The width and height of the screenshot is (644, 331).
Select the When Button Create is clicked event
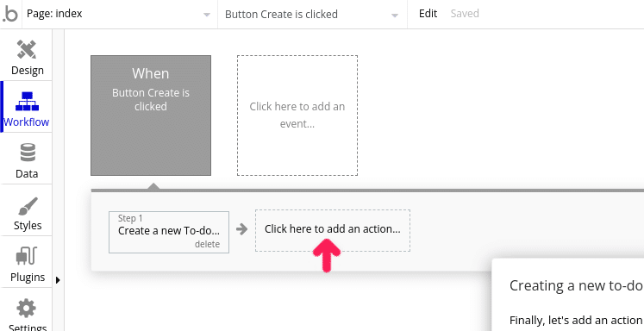(x=151, y=116)
